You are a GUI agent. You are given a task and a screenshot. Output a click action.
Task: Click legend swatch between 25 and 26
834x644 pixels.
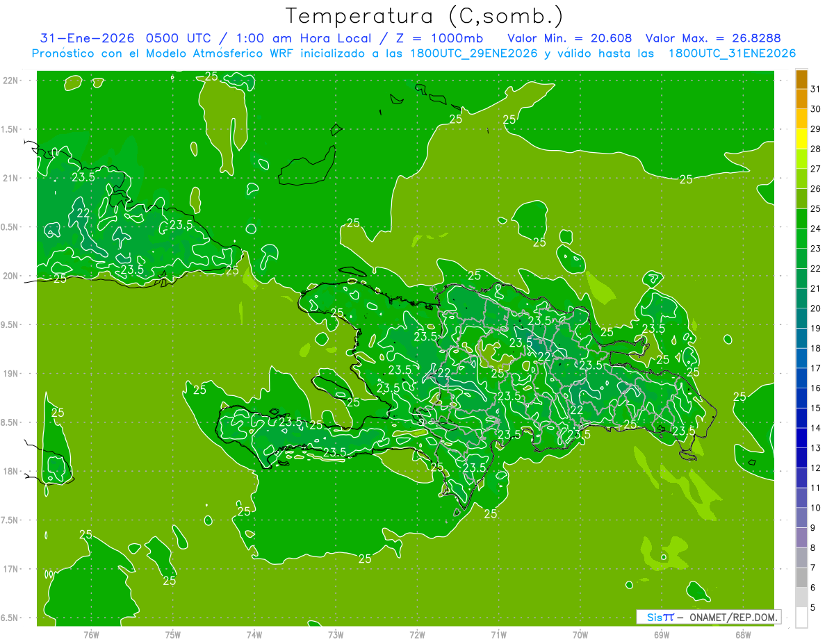point(802,199)
